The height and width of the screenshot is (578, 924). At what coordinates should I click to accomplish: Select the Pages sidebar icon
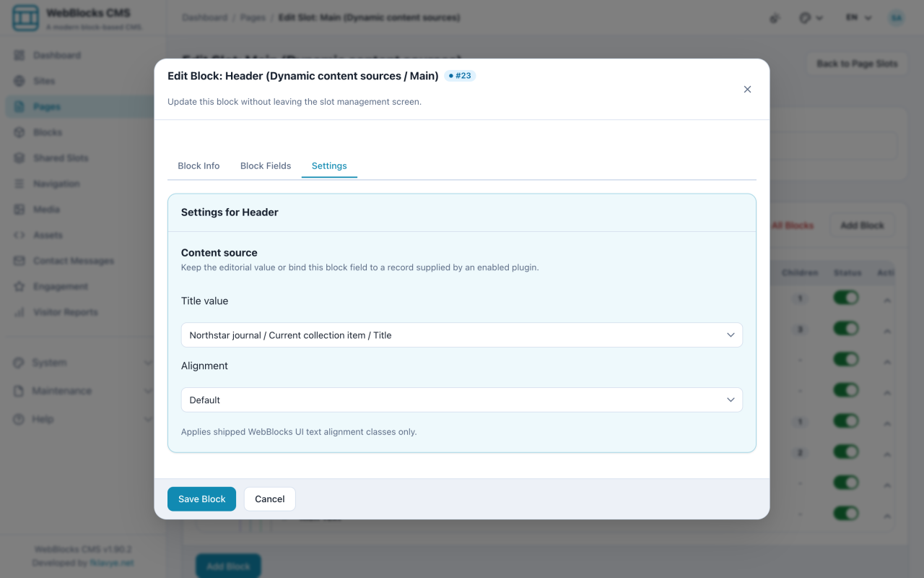(x=19, y=107)
